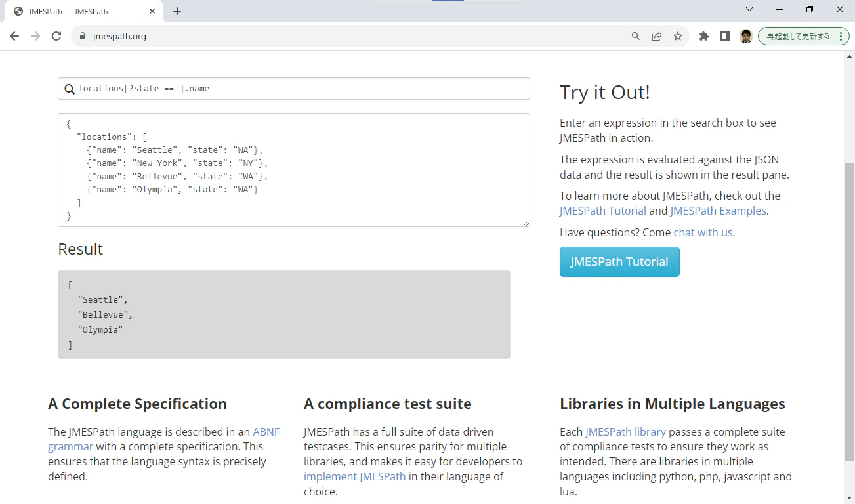Screen dimensions: 855x504
Task: Click the 'Result' heading
Action: click(81, 249)
